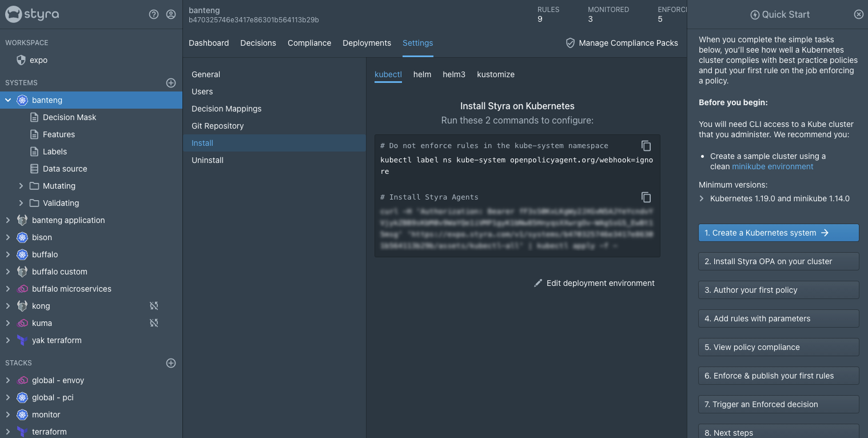Viewport: 868px width, 438px height.
Task: Open Uninstall settings
Action: [274, 160]
